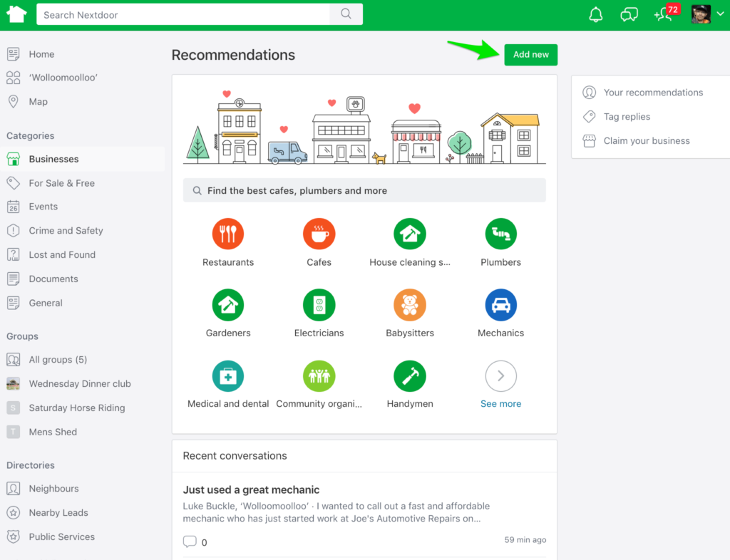This screenshot has width=730, height=560.
Task: Open Your recommendations link
Action: pyautogui.click(x=653, y=93)
